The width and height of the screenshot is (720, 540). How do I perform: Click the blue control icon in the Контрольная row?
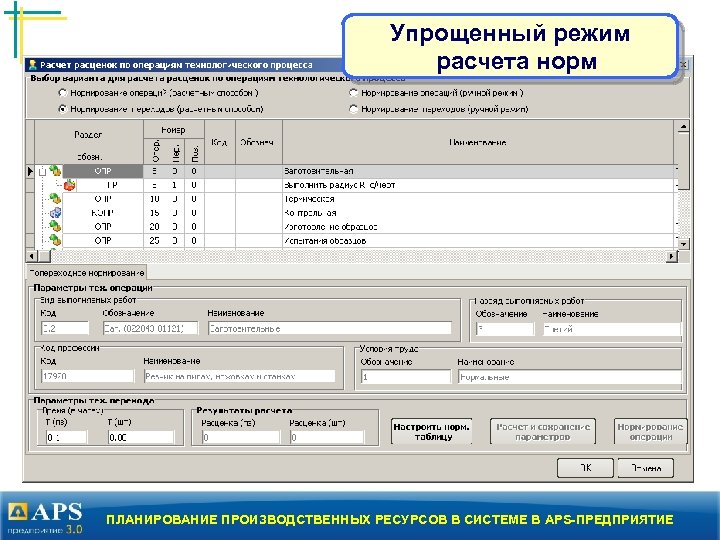(55, 213)
